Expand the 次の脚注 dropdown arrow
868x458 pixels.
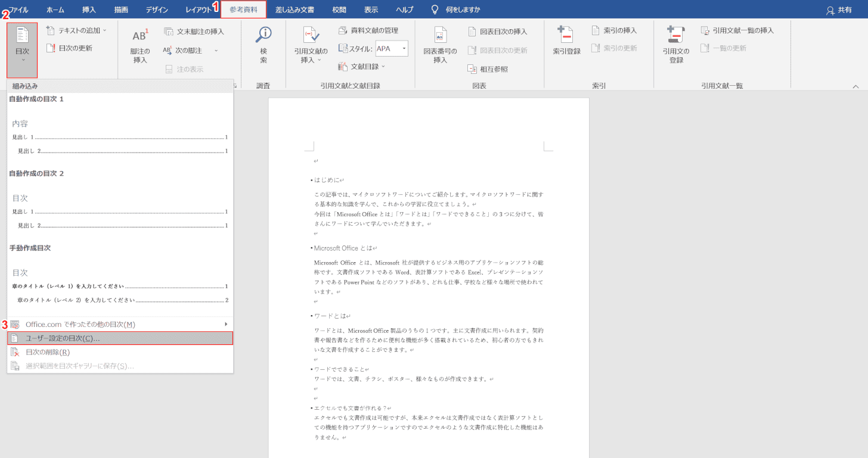coord(216,51)
